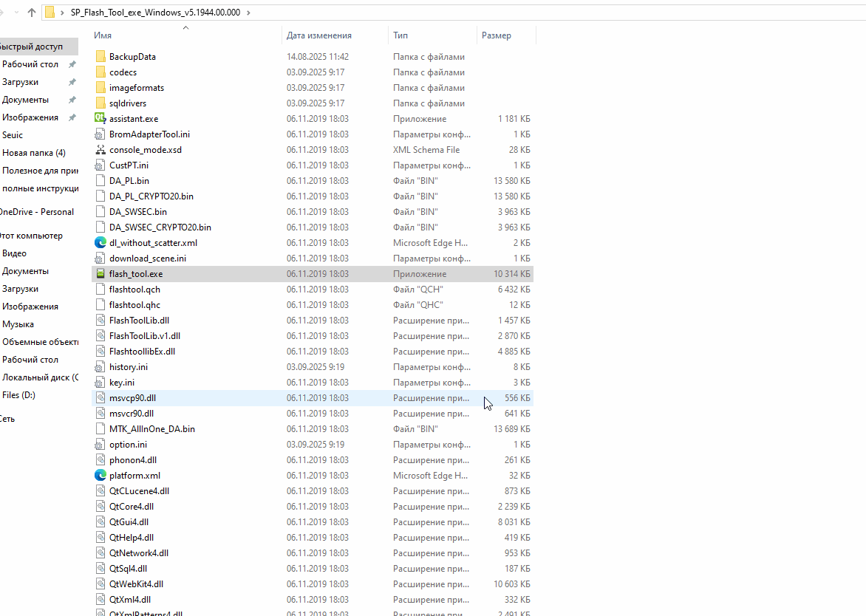Select OneDrive - Personal in sidebar
Screen dimensions: 866x616
(36, 212)
